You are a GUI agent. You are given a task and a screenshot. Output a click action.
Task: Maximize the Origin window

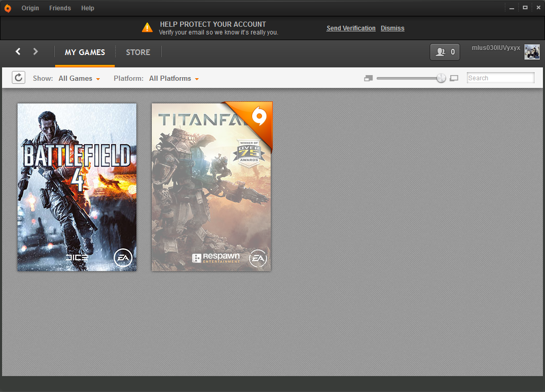[525, 8]
